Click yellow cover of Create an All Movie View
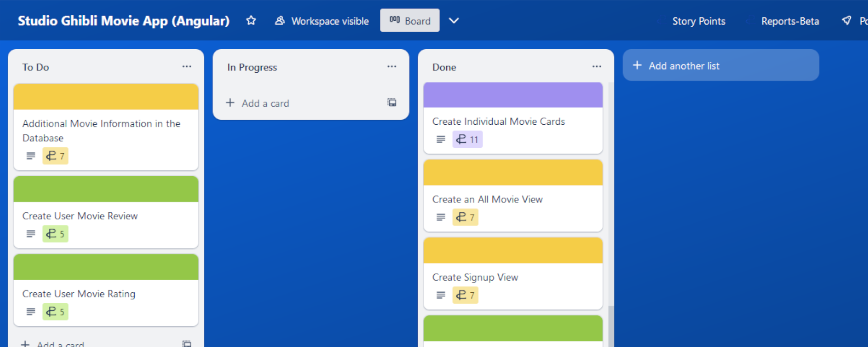Viewport: 868px width, 347px height. point(513,173)
